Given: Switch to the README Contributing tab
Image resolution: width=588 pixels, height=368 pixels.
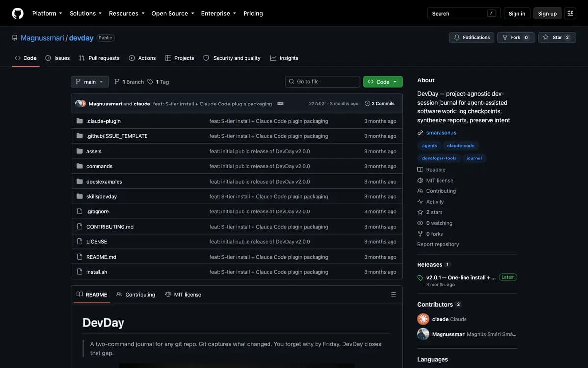Looking at the screenshot, I should pos(136,294).
